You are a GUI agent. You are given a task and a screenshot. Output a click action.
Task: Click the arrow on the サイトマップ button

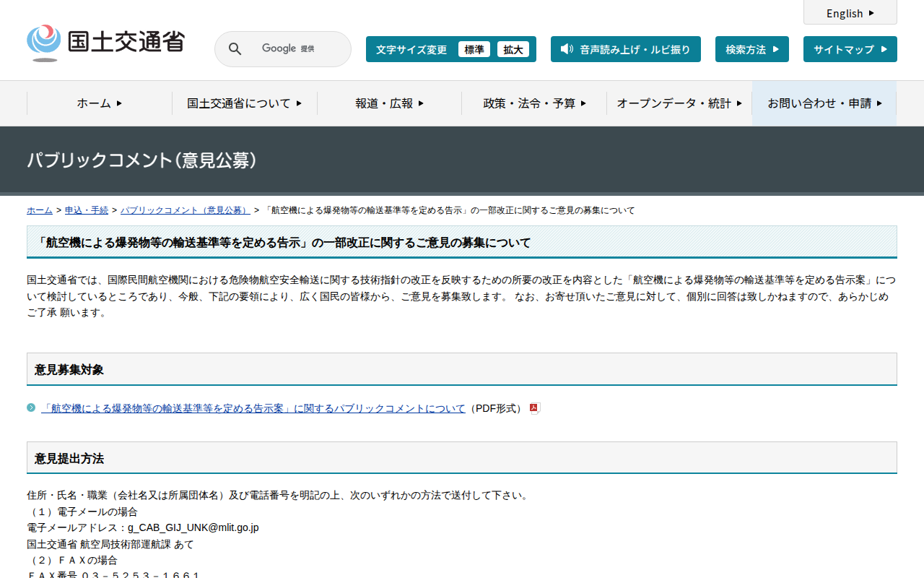click(x=884, y=49)
